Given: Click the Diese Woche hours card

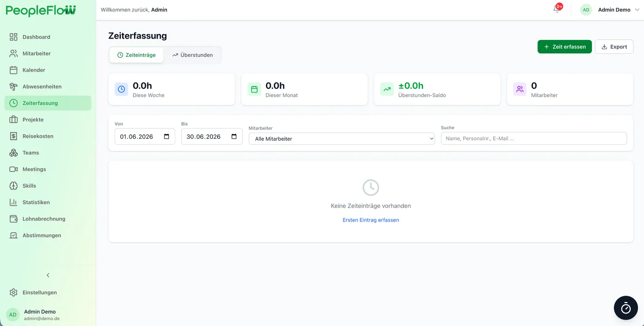Looking at the screenshot, I should point(172,89).
